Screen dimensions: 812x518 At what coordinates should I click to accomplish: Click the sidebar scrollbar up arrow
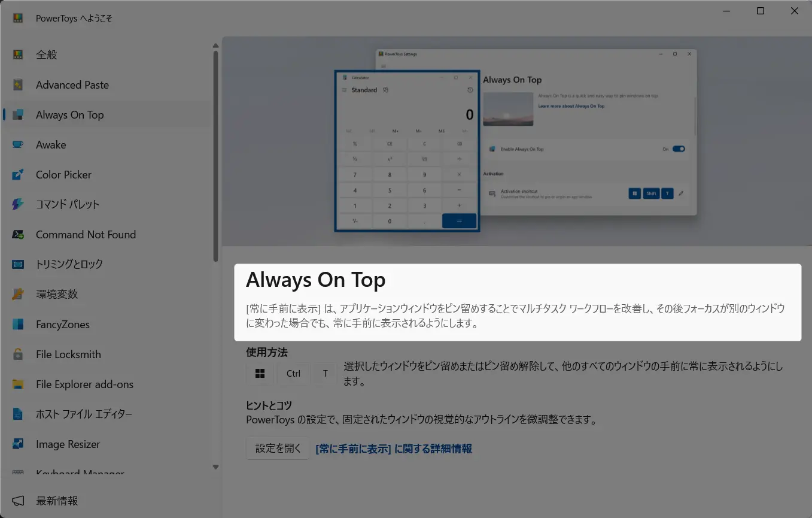tap(216, 44)
